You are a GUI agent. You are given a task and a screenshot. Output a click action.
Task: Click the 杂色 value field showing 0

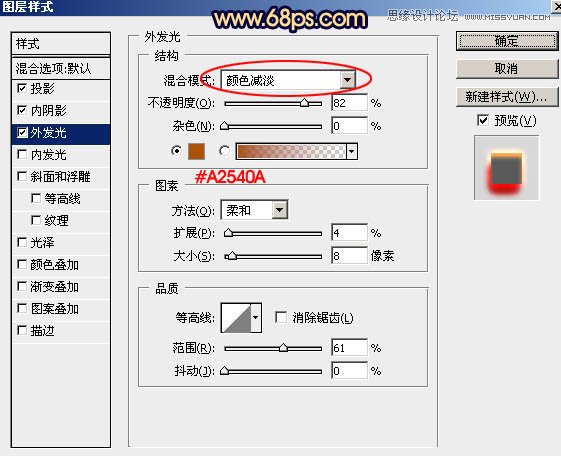tap(349, 126)
